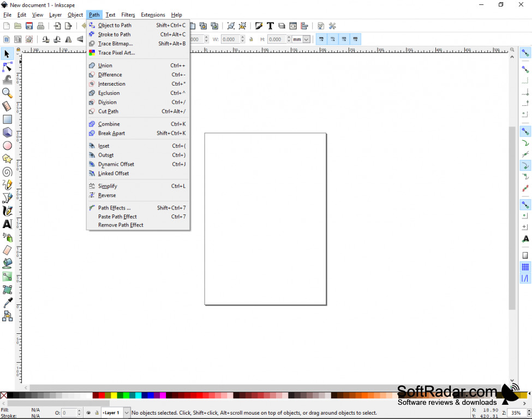The width and height of the screenshot is (532, 419).
Task: Select the Spray objects tool
Action: (x=7, y=237)
